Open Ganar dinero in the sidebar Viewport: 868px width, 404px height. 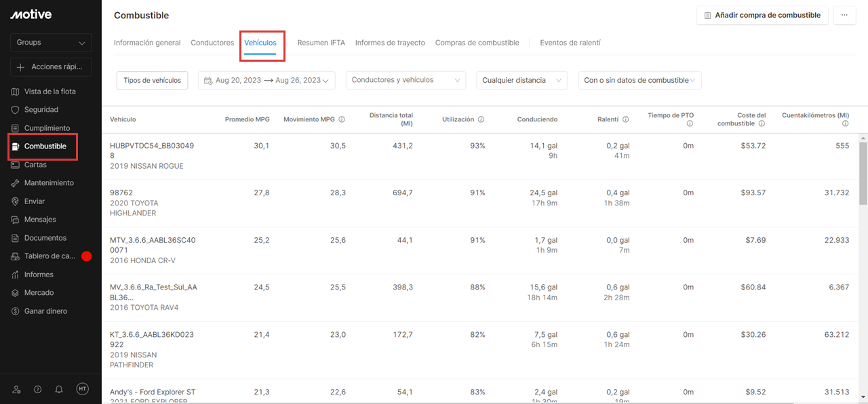pos(44,310)
